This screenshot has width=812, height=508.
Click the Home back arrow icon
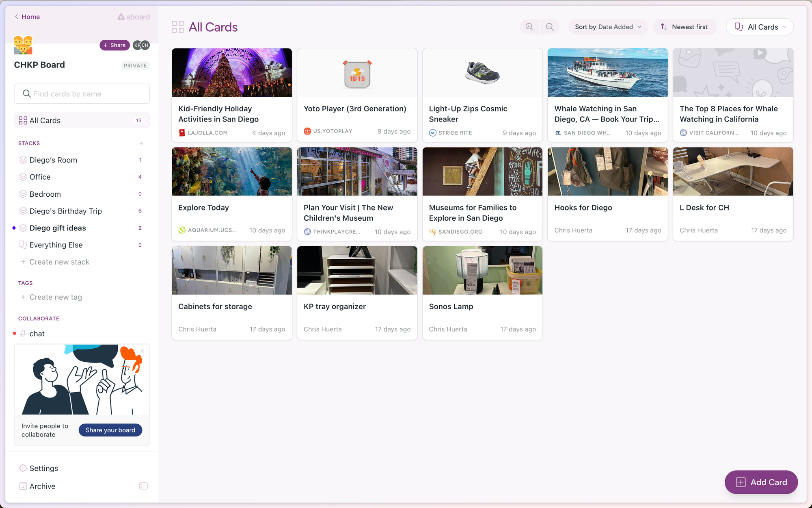point(16,16)
